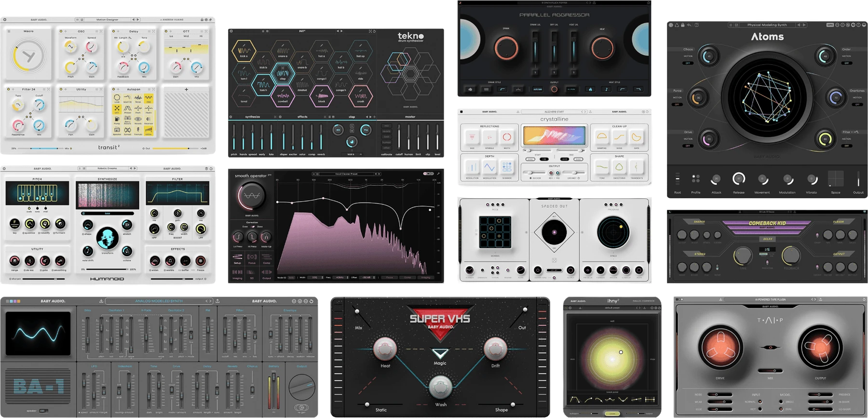This screenshot has width=868, height=418.
Task: Toggle the speaker switch on BA-1
Action: pyautogui.click(x=44, y=411)
